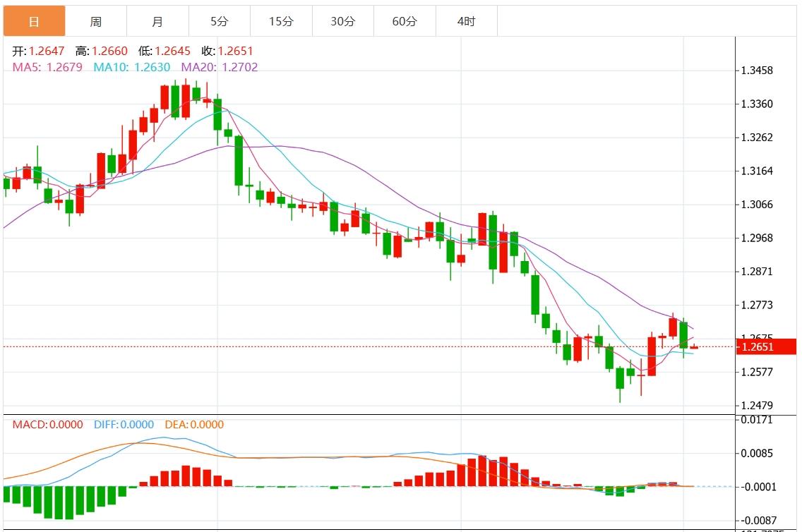Image resolution: width=802 pixels, height=532 pixels.
Task: Switch to the 5分 timeframe
Action: pos(220,21)
